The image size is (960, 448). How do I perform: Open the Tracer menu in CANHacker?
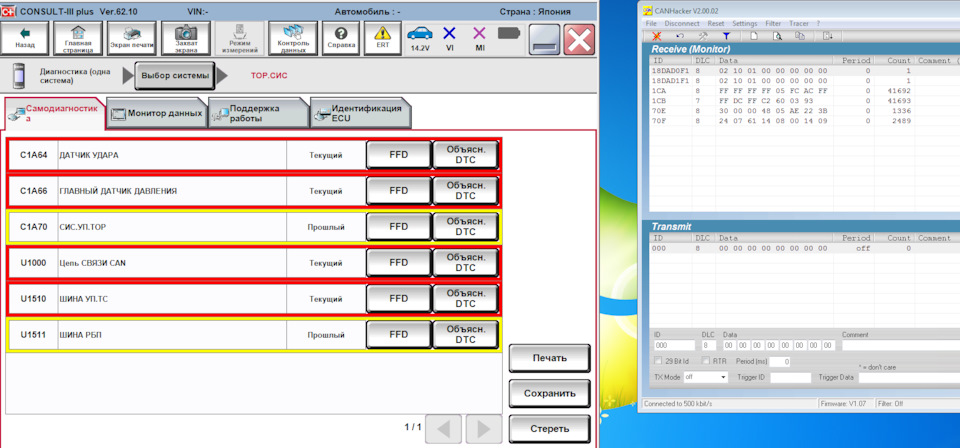[798, 23]
